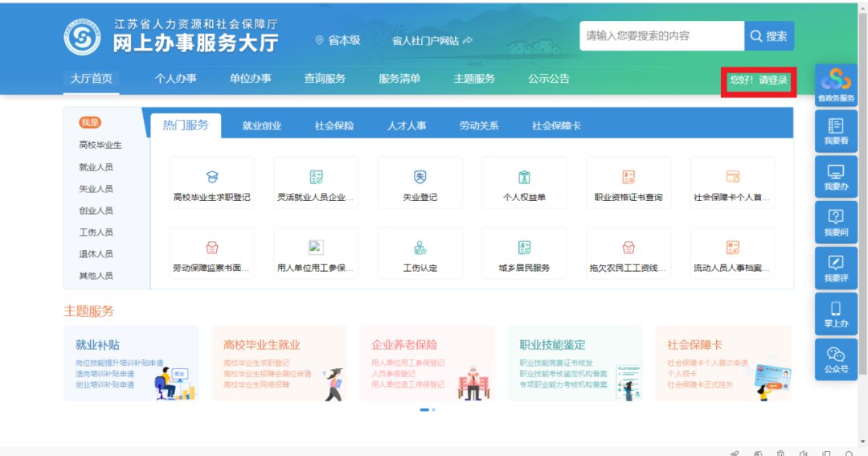The width and height of the screenshot is (868, 456).
Task: Focus the search input field
Action: point(661,36)
